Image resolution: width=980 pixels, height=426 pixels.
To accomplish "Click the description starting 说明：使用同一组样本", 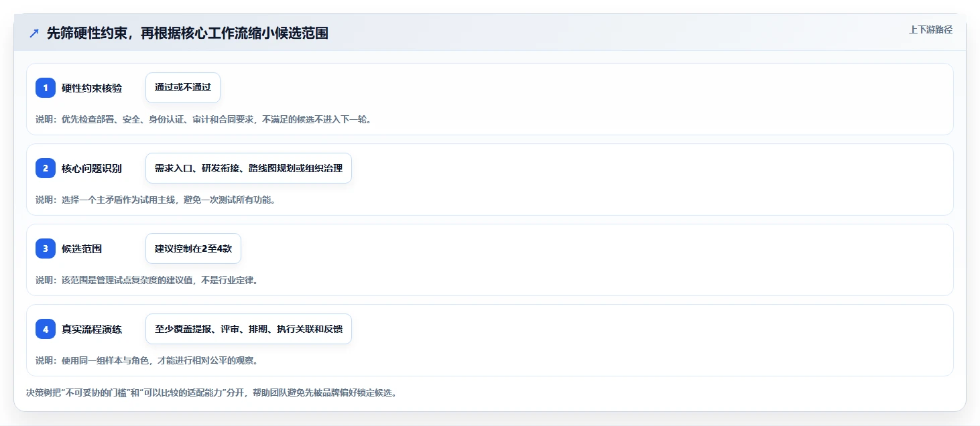I will click(147, 360).
